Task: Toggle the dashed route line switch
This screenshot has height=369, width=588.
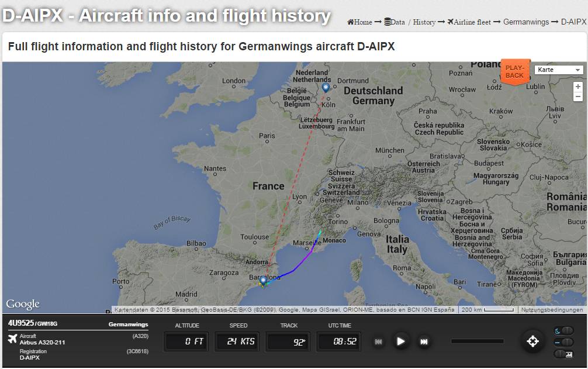Action: point(563,342)
